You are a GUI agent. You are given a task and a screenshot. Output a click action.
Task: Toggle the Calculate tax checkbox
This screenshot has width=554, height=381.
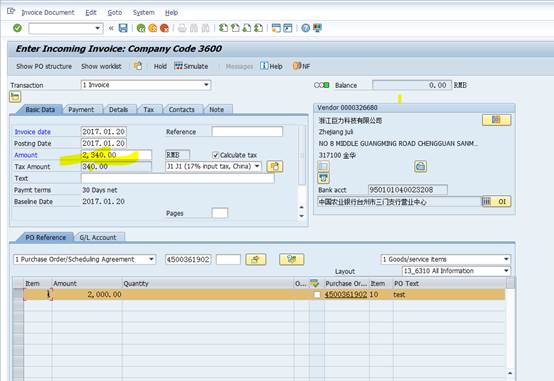point(216,155)
